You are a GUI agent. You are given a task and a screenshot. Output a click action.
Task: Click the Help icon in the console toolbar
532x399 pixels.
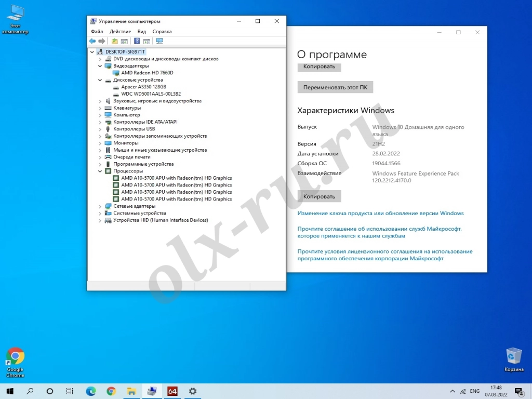(137, 41)
